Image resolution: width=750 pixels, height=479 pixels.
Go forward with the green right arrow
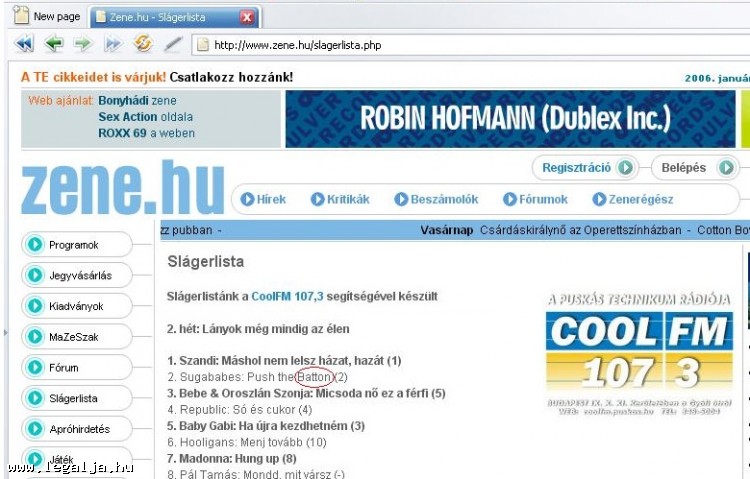click(83, 44)
